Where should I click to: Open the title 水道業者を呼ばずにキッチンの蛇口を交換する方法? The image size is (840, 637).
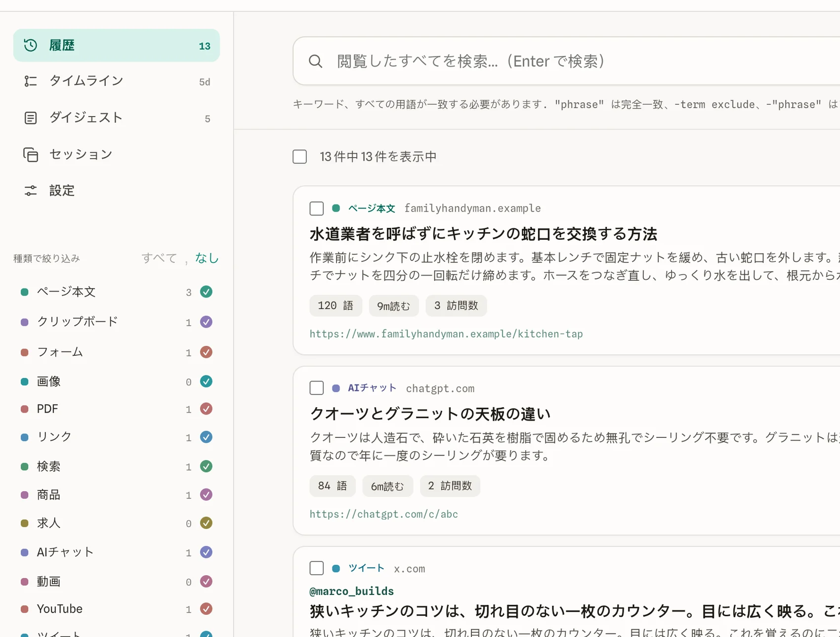click(483, 234)
